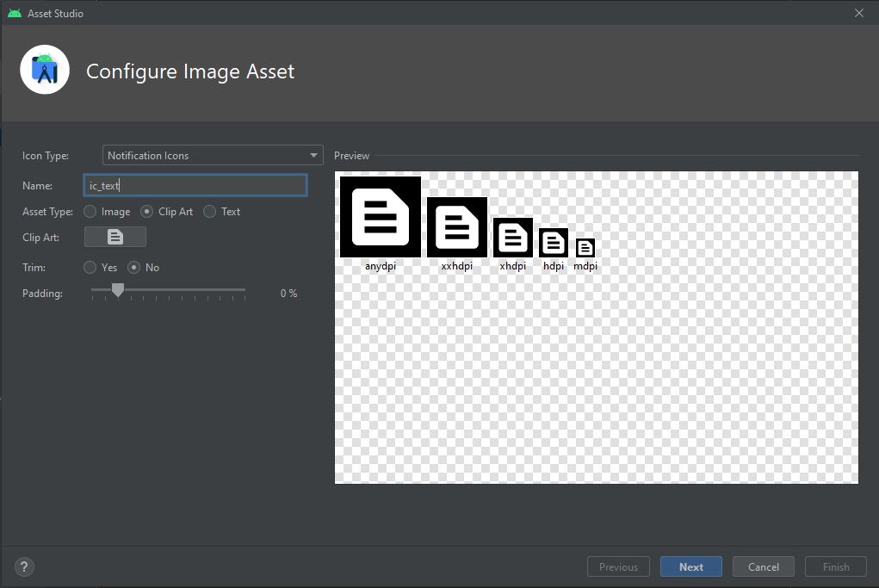The height and width of the screenshot is (588, 879).
Task: Click the 0 % padding value
Action: click(x=288, y=294)
